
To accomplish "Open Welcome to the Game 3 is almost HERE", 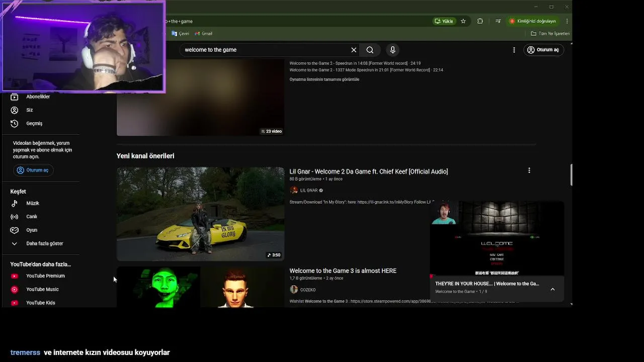I will [x=343, y=270].
